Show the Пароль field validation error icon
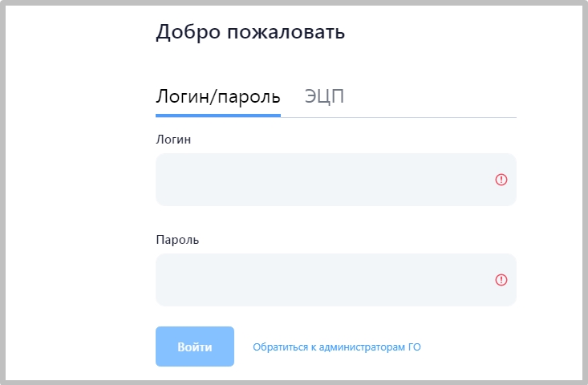 click(x=501, y=280)
